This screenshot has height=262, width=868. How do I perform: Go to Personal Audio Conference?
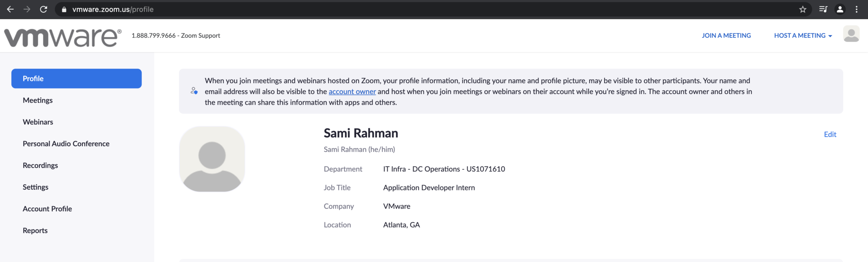coord(66,143)
